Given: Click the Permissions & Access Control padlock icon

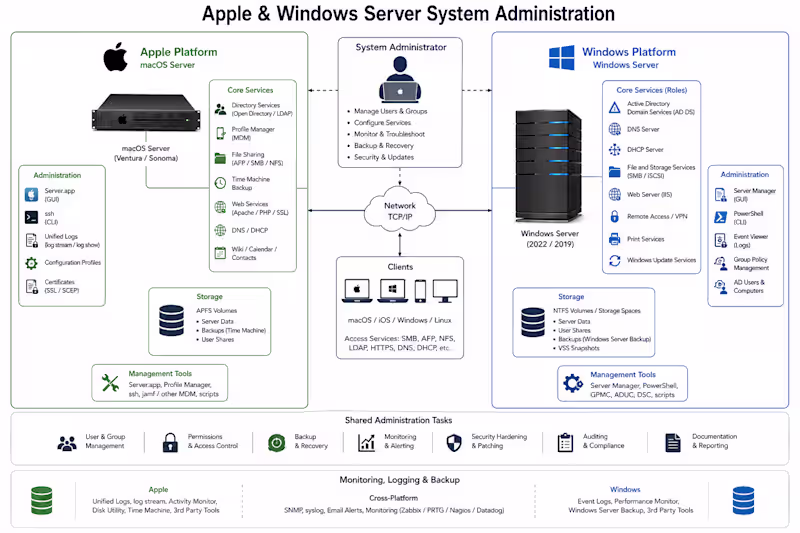Looking at the screenshot, I should tap(170, 442).
